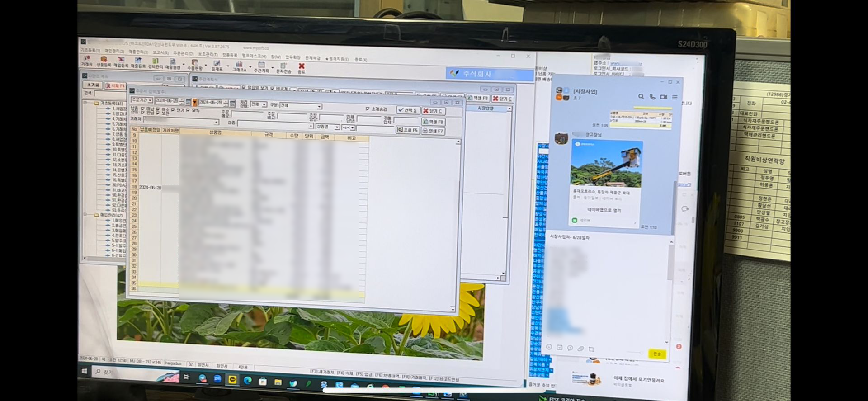The width and height of the screenshot is (868, 401).
Task: Toggle the 반납 checkbox
Action: 143,113
